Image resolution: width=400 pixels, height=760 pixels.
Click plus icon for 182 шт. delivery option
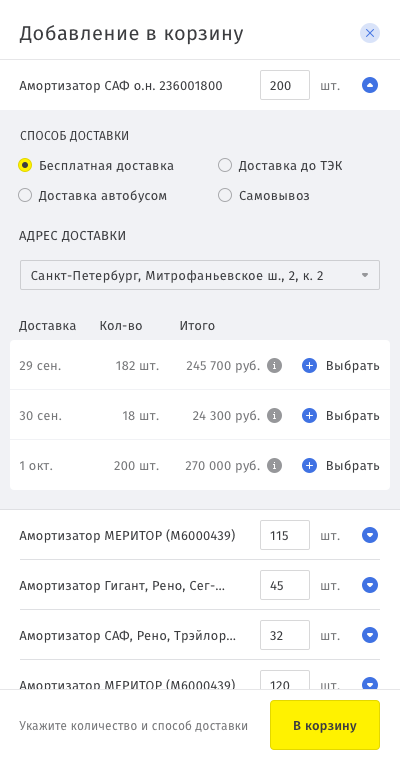(x=309, y=365)
